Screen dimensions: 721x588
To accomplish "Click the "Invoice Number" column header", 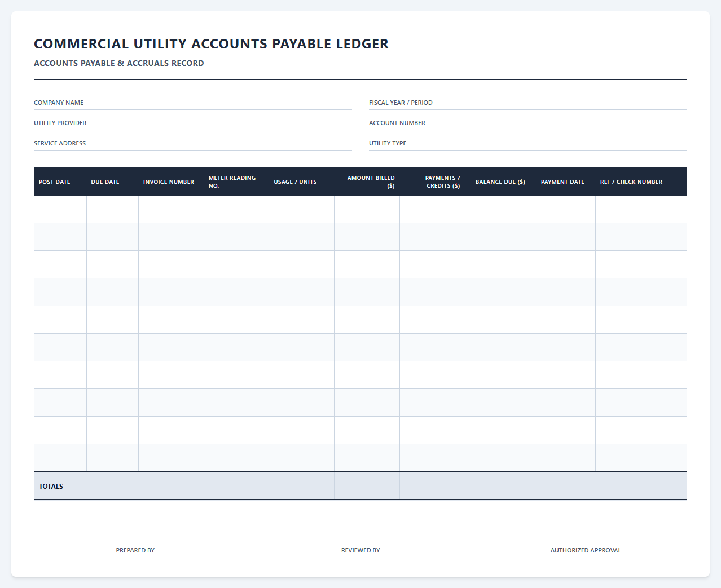I will [x=171, y=182].
